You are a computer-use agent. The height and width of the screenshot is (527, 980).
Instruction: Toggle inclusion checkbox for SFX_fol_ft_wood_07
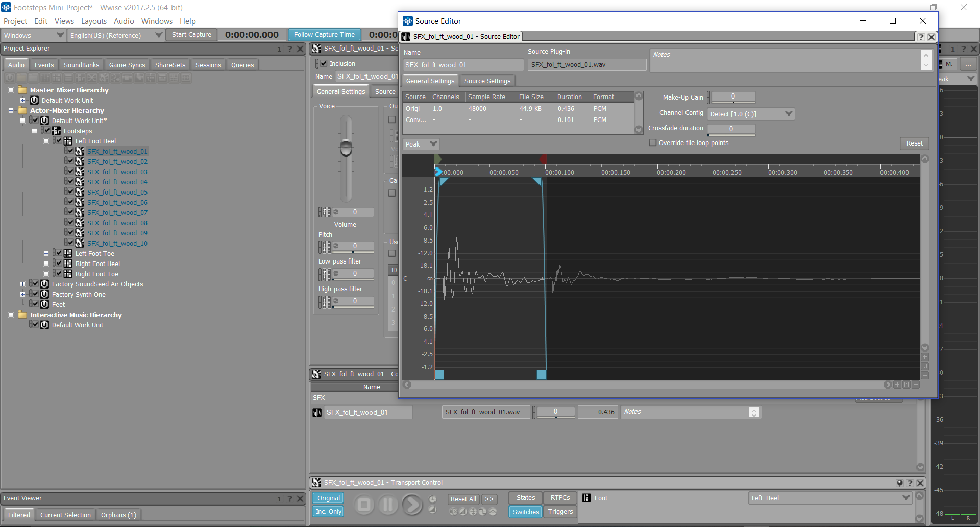point(70,211)
